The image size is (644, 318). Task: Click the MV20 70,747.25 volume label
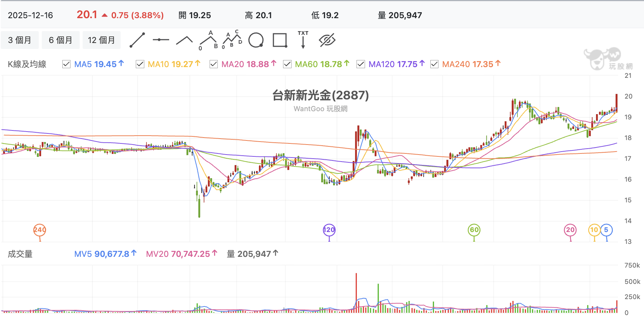coord(181,254)
